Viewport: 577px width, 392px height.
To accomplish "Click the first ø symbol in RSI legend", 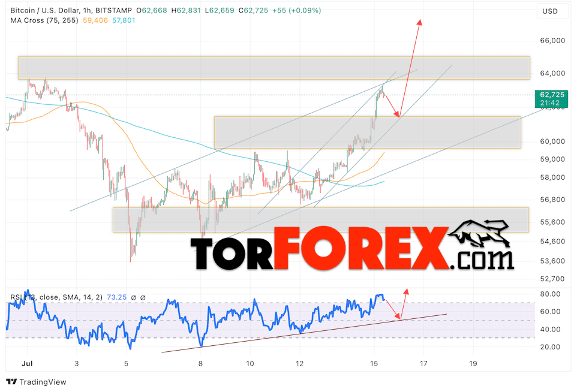I will click(134, 297).
